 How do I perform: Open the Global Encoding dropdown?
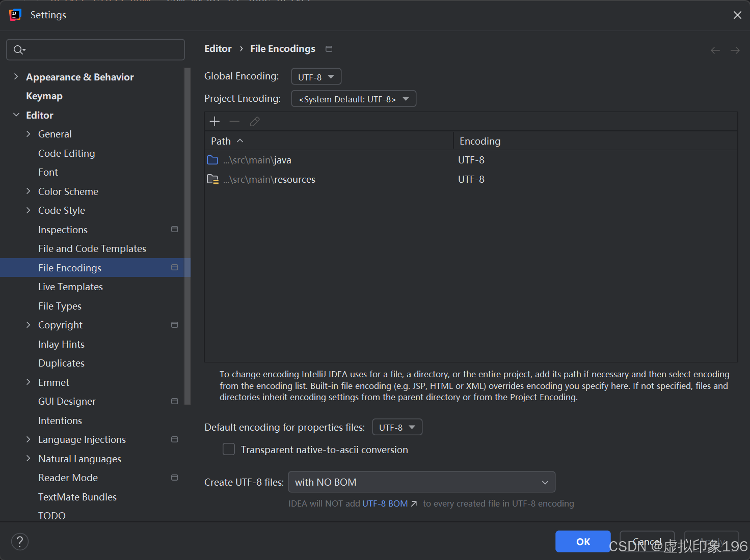point(316,76)
